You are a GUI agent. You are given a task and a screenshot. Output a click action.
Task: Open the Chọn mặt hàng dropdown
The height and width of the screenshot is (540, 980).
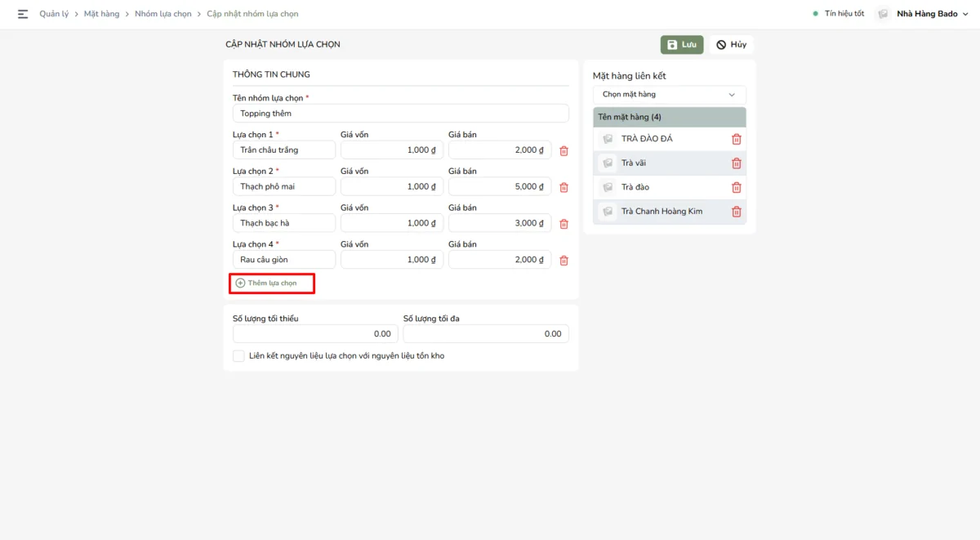670,95
